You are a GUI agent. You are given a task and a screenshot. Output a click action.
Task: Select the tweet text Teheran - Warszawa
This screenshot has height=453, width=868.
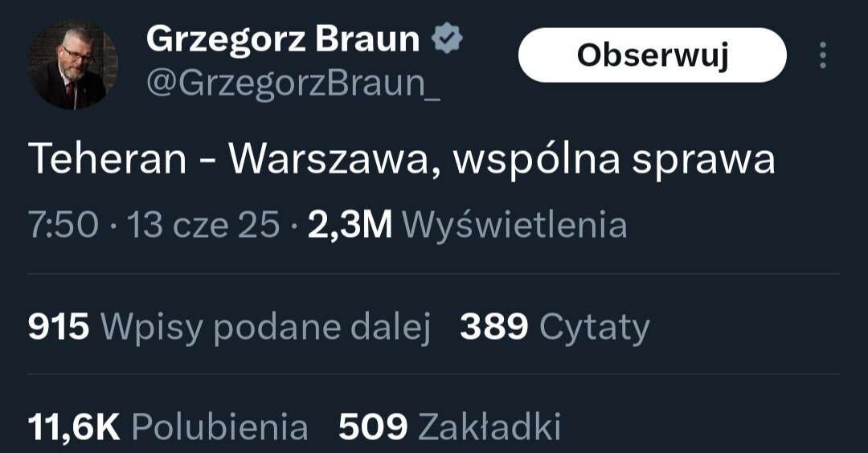[228, 159]
